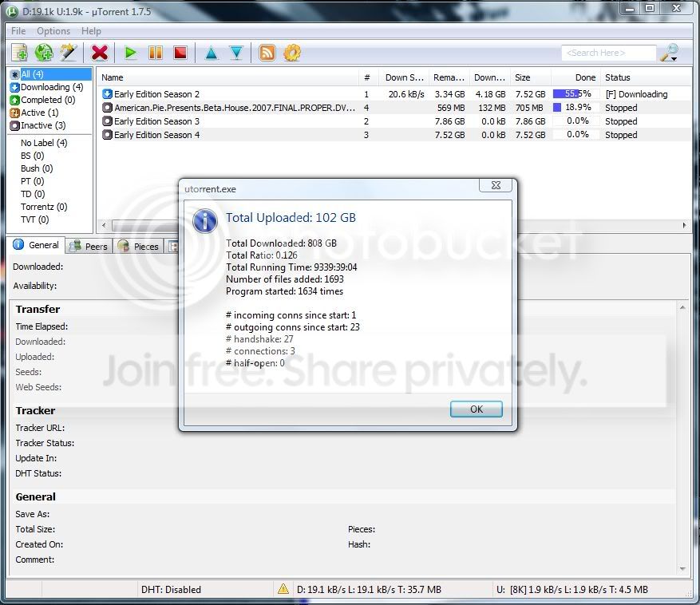Click the red X Remove torrent icon
The width and height of the screenshot is (700, 605).
coord(100,53)
